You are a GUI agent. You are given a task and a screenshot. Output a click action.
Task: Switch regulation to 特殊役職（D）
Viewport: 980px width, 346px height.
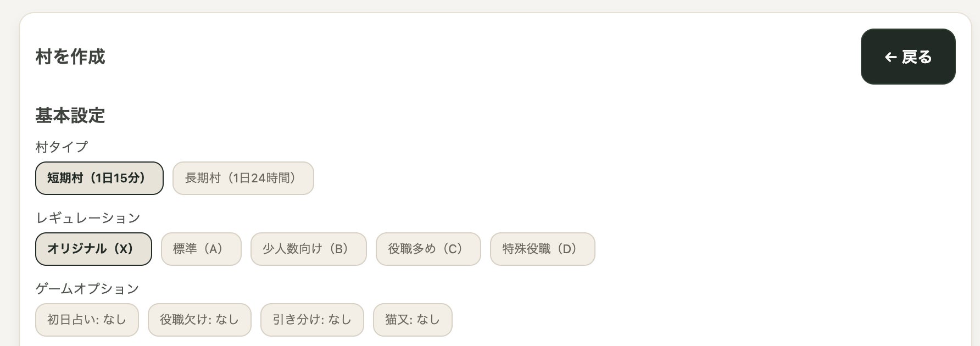[x=542, y=249]
